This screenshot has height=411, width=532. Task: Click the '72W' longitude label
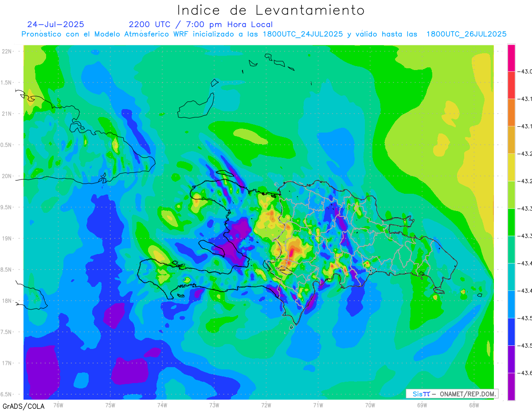point(266,405)
